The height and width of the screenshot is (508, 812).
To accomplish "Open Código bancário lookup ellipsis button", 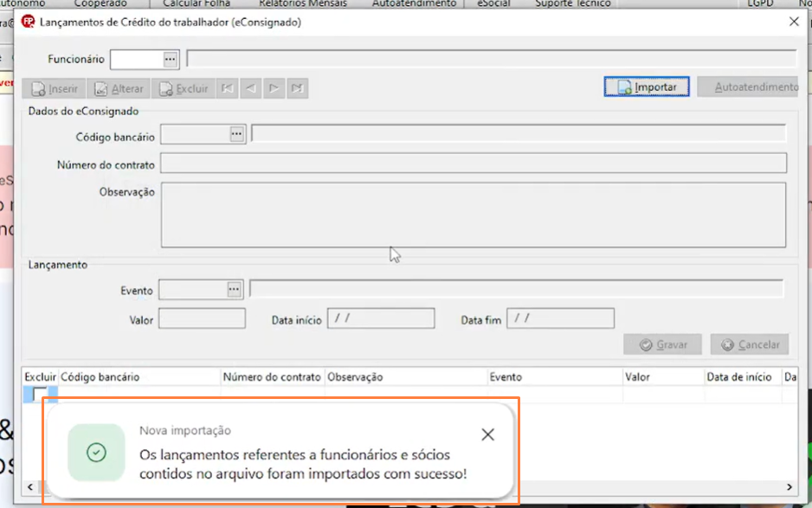I will pyautogui.click(x=236, y=134).
